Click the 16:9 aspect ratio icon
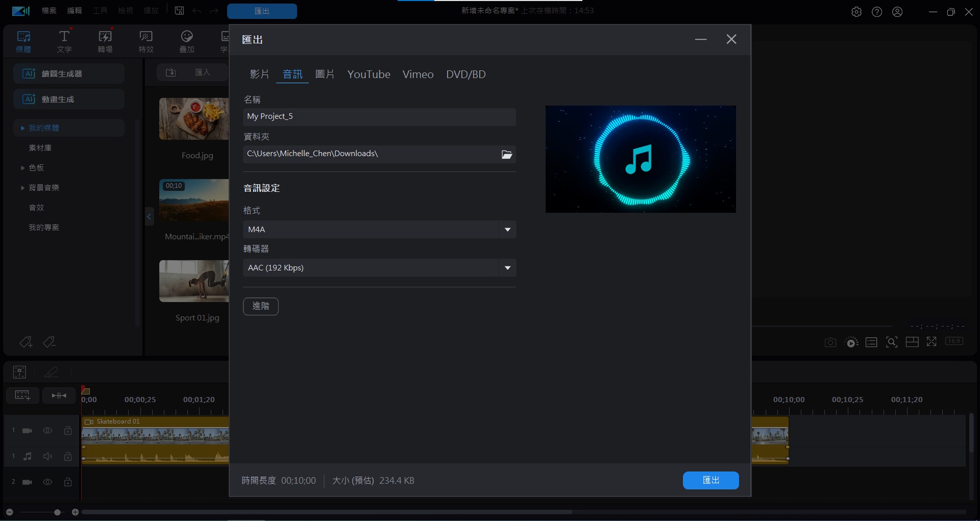Screen dimensions: 980x521 (953, 342)
